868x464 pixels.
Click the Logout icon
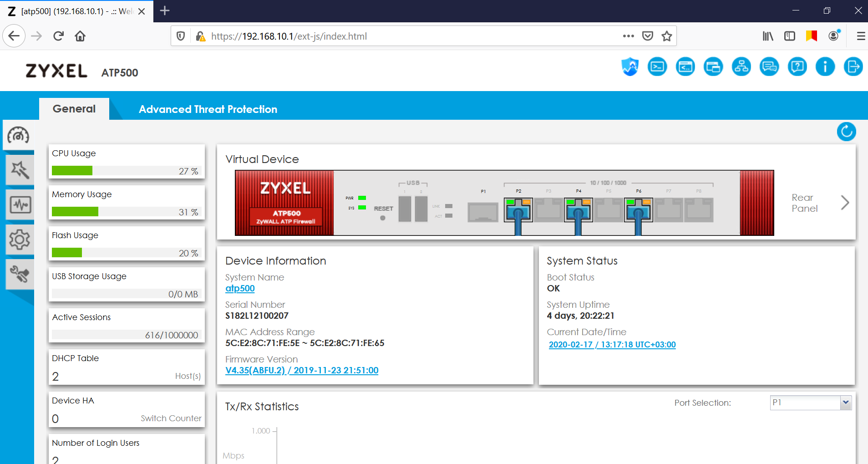click(853, 67)
